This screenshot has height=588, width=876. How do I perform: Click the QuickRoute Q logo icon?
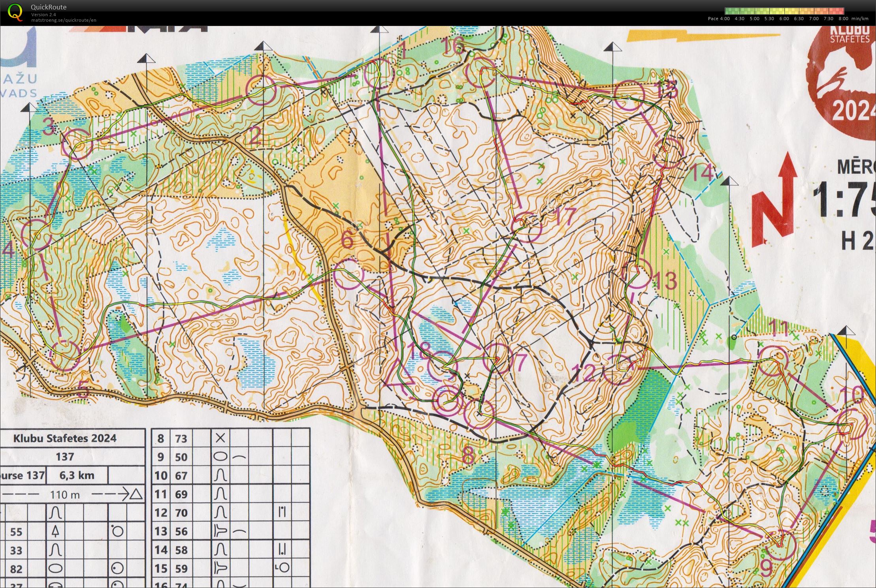(x=15, y=12)
